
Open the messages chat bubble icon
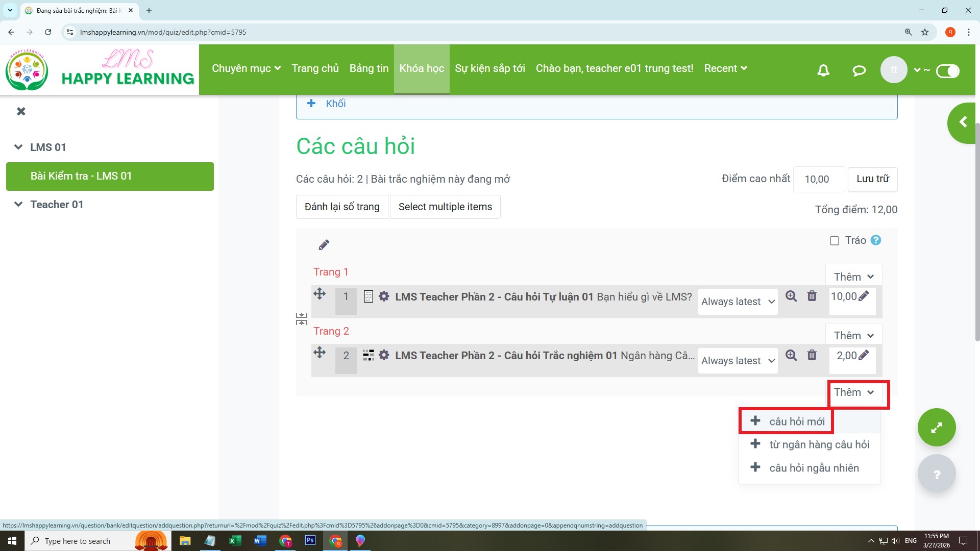tap(859, 70)
